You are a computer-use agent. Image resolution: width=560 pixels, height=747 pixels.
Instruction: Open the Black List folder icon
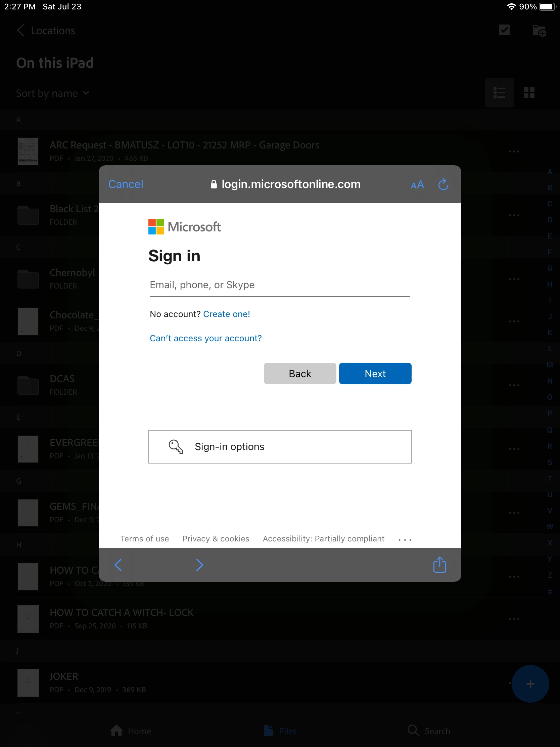coord(28,215)
